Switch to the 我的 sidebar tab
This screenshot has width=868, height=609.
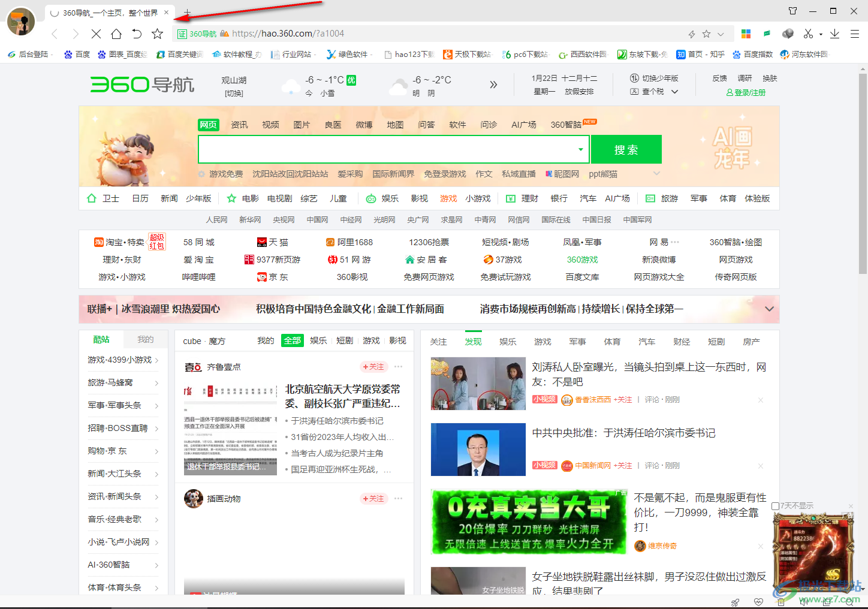pos(146,339)
